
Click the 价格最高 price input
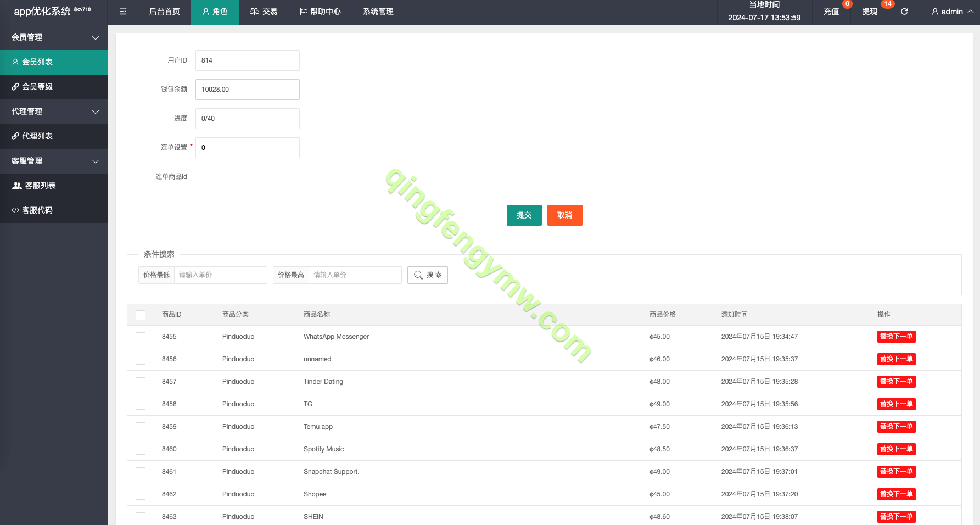tap(355, 275)
